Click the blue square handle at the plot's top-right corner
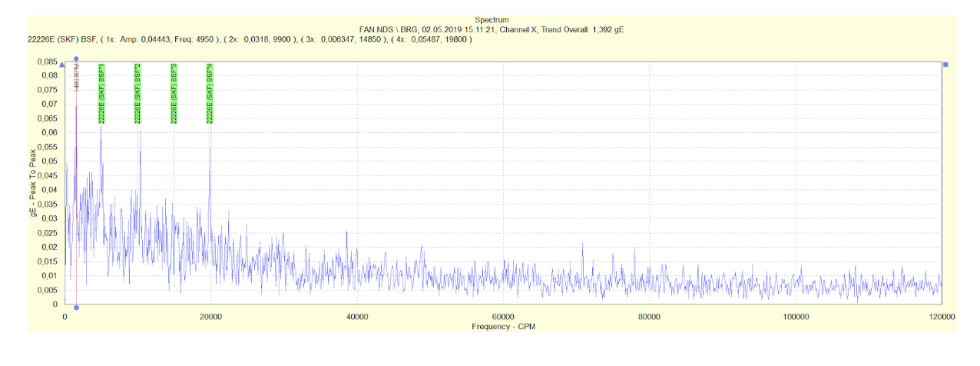980x366 pixels. pos(945,65)
